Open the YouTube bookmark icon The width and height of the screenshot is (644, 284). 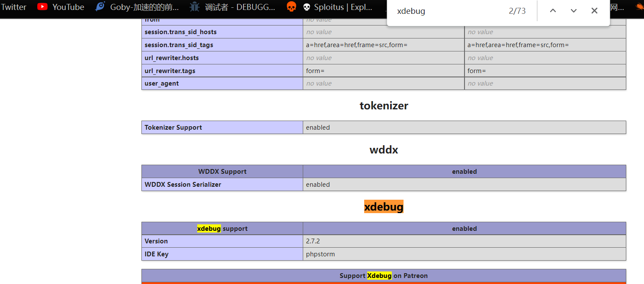click(42, 7)
